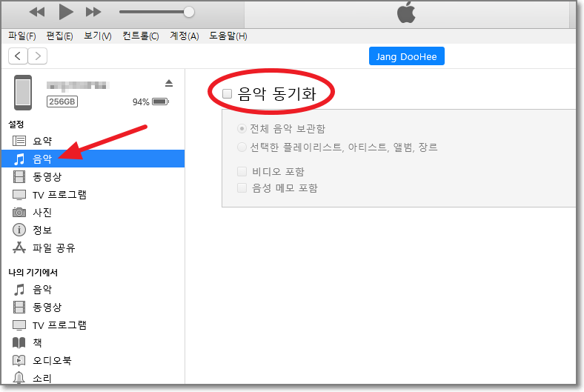Select the 전체 음악 보관함 radio button
Screen dimensions: 584x392
click(242, 129)
